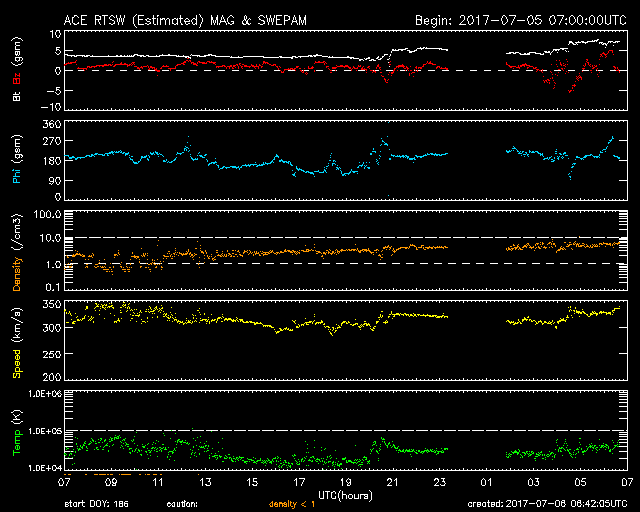Click the orange density < 1 caution text
This screenshot has height=512, width=640.
(292, 504)
